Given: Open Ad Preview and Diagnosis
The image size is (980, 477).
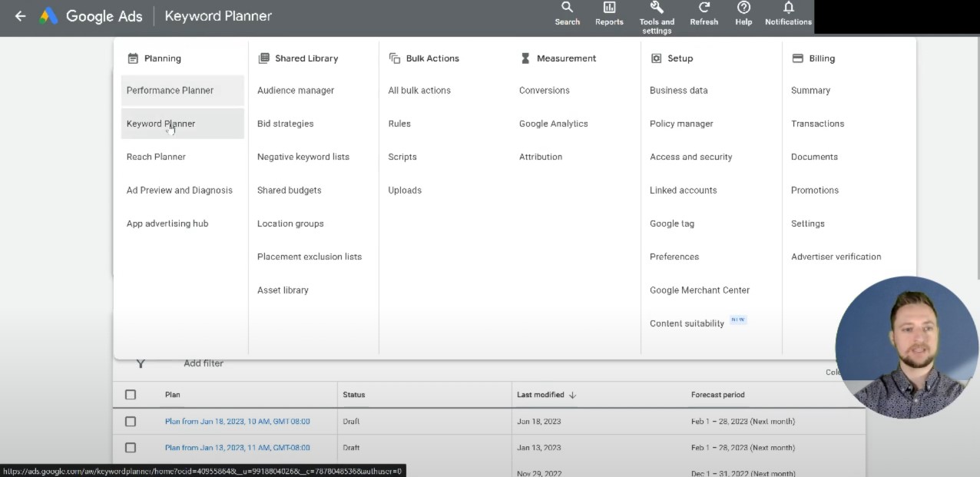Looking at the screenshot, I should click(x=180, y=190).
